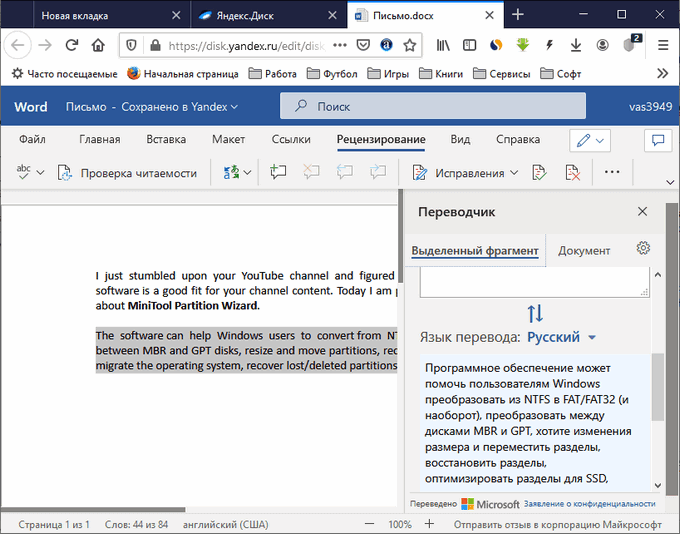Open the editing mode pencil dropdown
The height and width of the screenshot is (534, 680).
[590, 140]
